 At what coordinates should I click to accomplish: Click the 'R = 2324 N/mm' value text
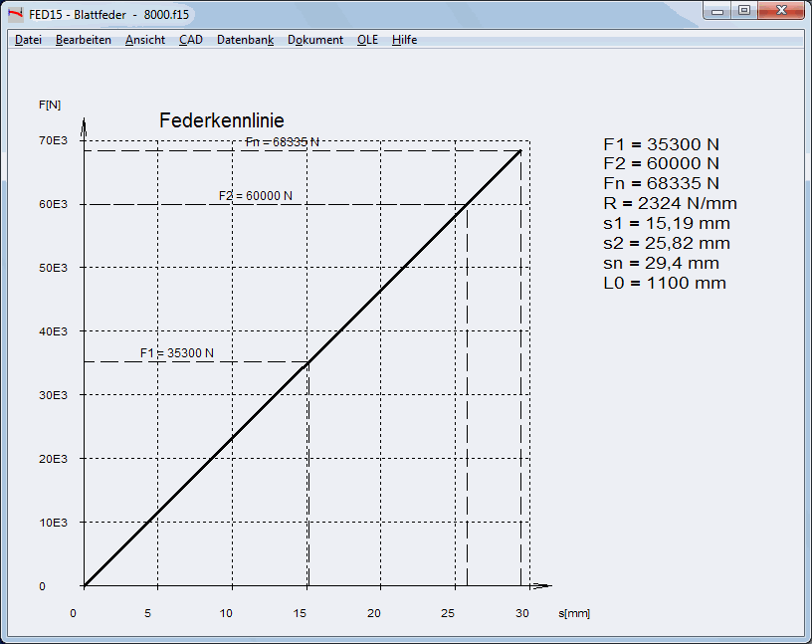pos(670,203)
